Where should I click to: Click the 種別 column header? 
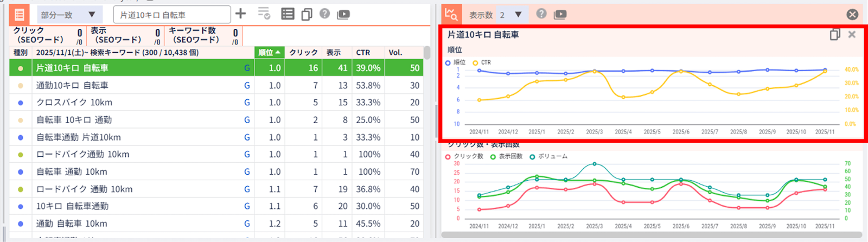coord(21,53)
